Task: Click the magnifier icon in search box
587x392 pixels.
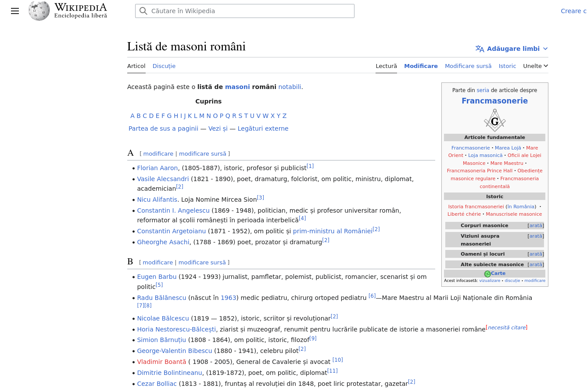Action: click(x=143, y=11)
